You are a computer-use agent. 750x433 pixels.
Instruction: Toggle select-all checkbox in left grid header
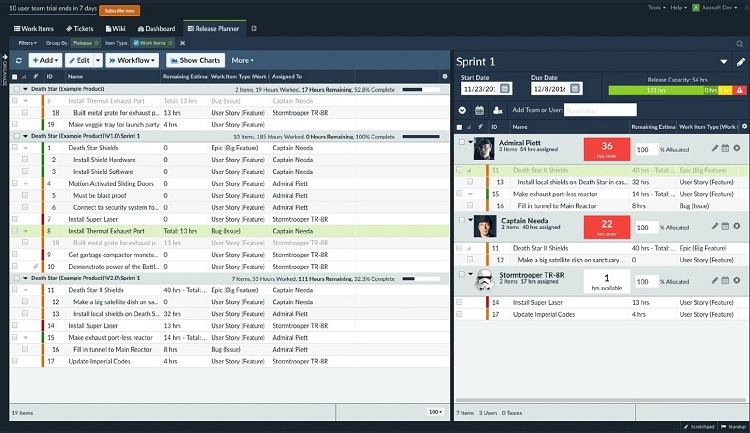tap(14, 77)
